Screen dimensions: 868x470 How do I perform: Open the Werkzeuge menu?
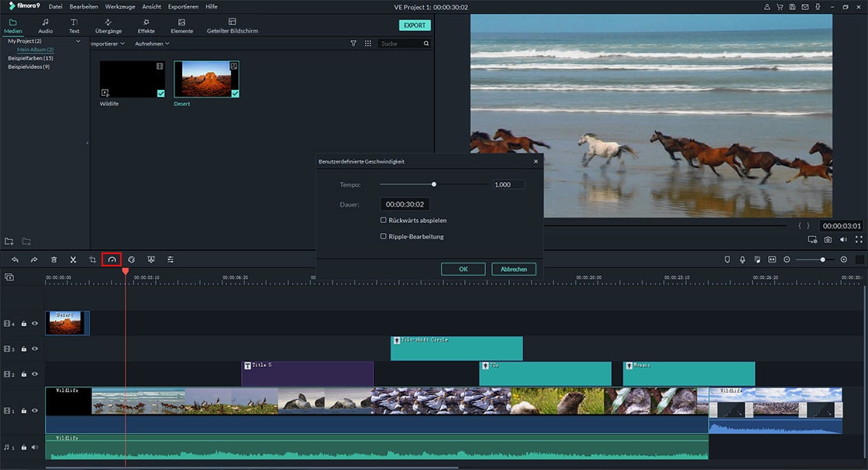[120, 7]
